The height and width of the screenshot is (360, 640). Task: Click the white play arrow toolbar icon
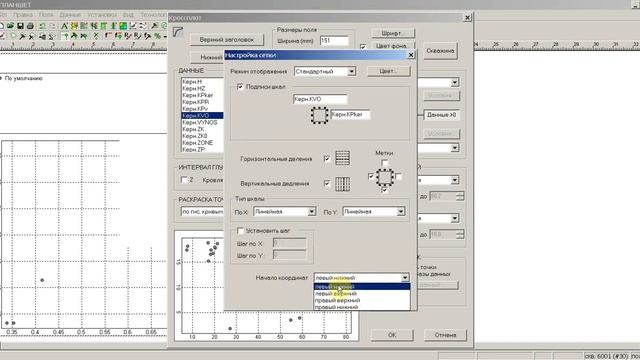13,36
